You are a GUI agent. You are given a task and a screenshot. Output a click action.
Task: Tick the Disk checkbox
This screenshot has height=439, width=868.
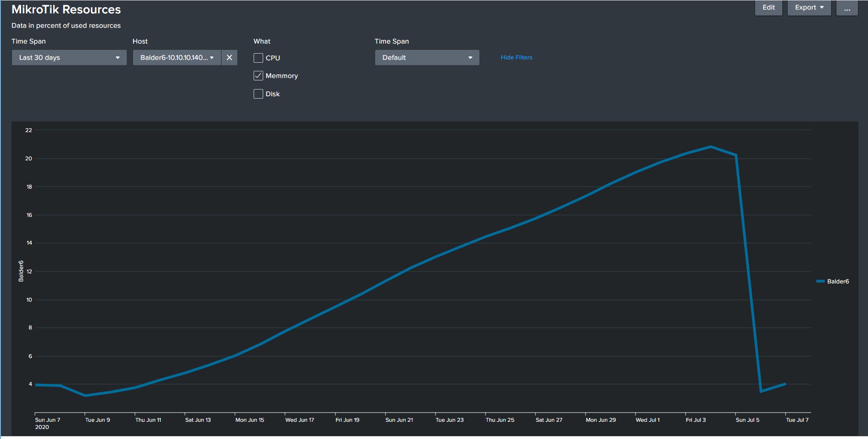point(258,94)
